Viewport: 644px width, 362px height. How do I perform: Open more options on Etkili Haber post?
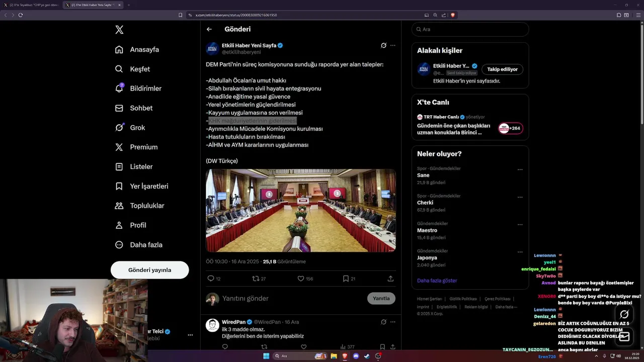(393, 45)
